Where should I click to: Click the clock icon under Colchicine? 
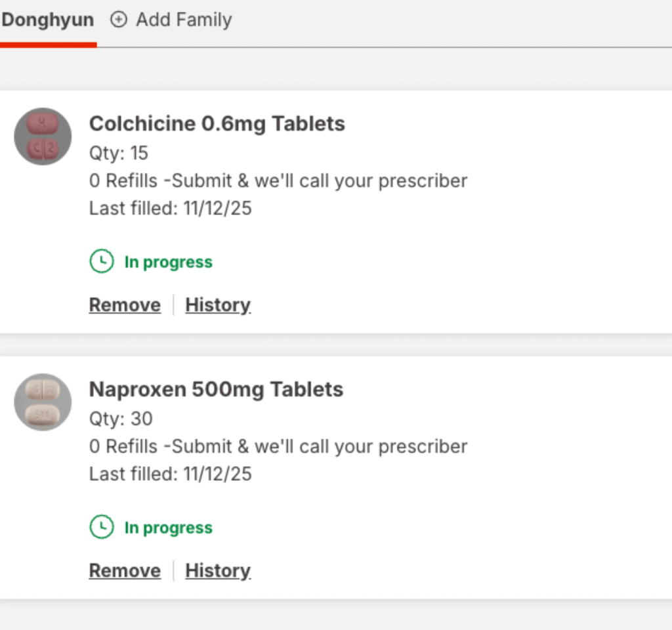coord(102,262)
